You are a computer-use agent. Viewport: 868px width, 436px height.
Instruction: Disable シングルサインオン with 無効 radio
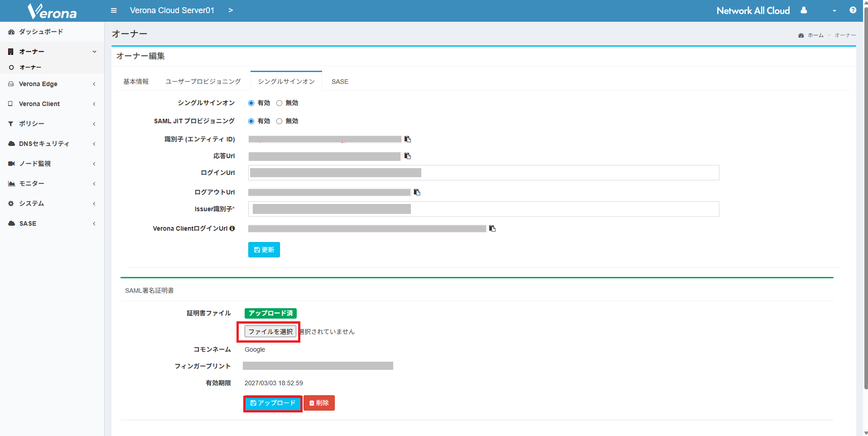[279, 103]
